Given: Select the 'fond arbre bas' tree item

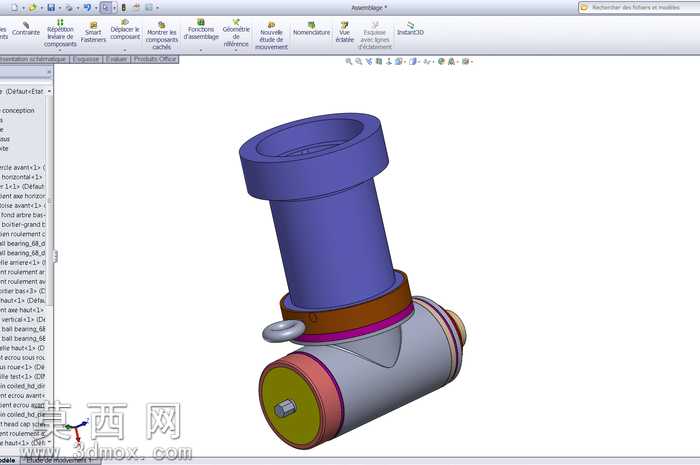Looking at the screenshot, I should (x=22, y=215).
